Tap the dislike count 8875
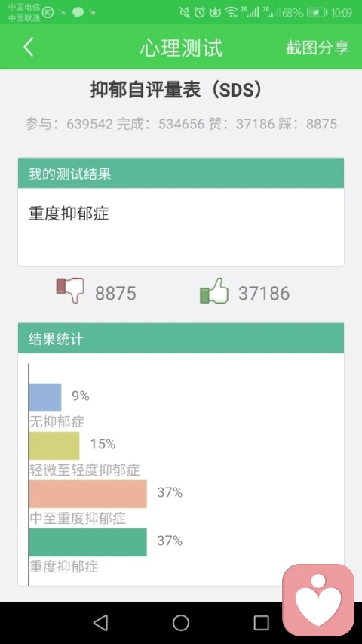The width and height of the screenshot is (362, 644). pos(115,293)
